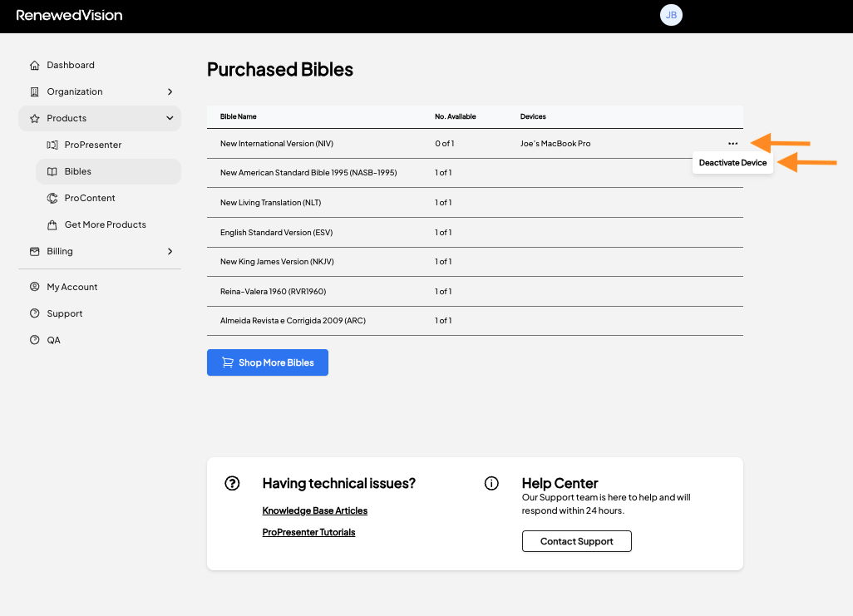Open ProPresenter Tutorials link

pos(309,533)
